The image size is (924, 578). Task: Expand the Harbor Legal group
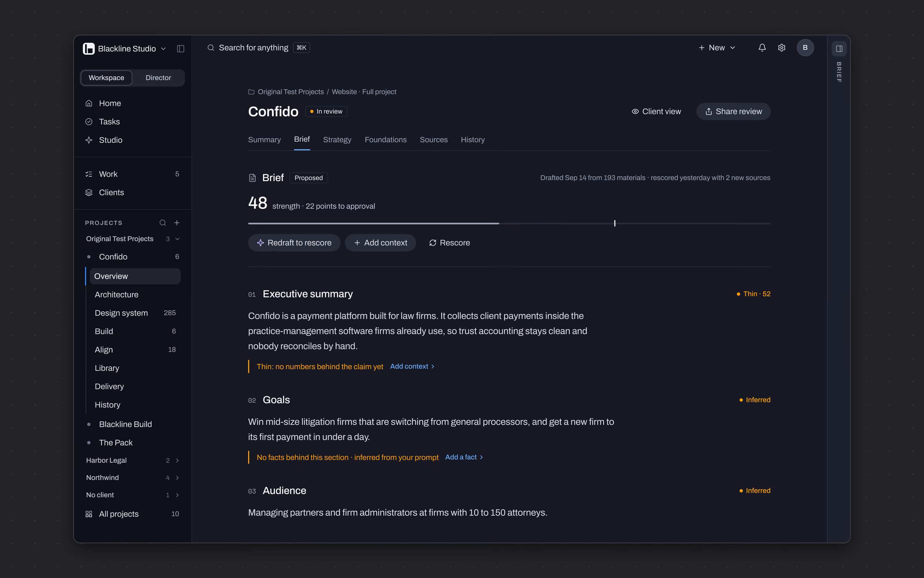(177, 460)
